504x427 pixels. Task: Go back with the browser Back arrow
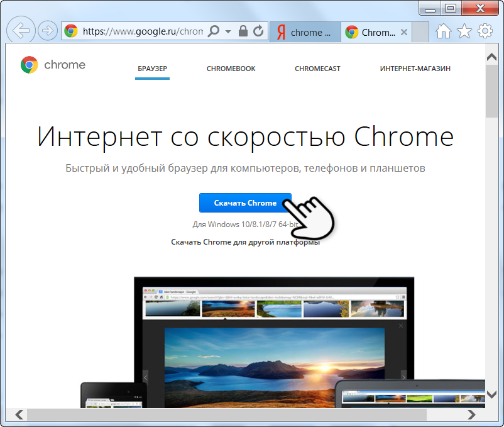(x=21, y=31)
